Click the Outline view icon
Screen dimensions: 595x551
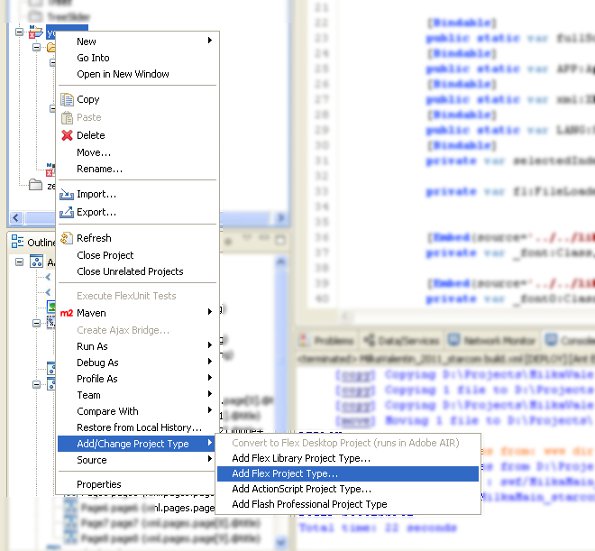(x=17, y=241)
